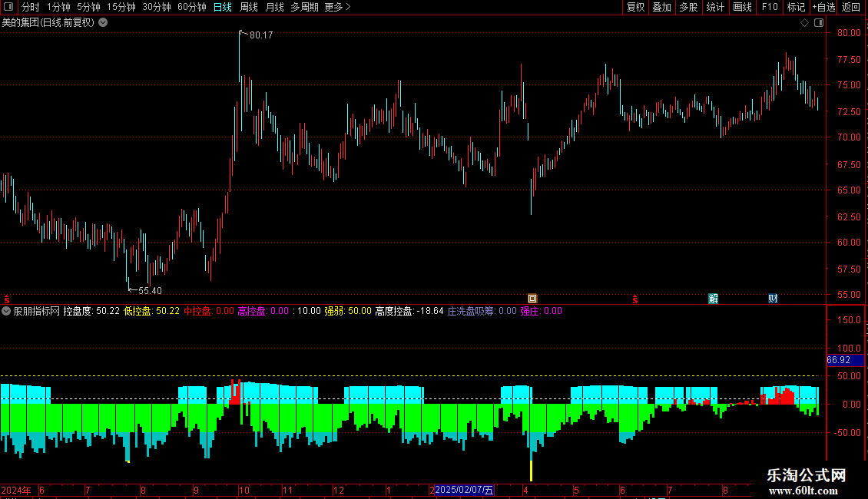Click the diamond icon above price axis
The image size is (868, 499).
(805, 23)
